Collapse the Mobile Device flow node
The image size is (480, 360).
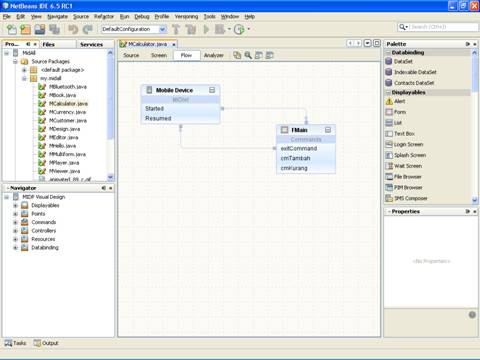[x=212, y=90]
